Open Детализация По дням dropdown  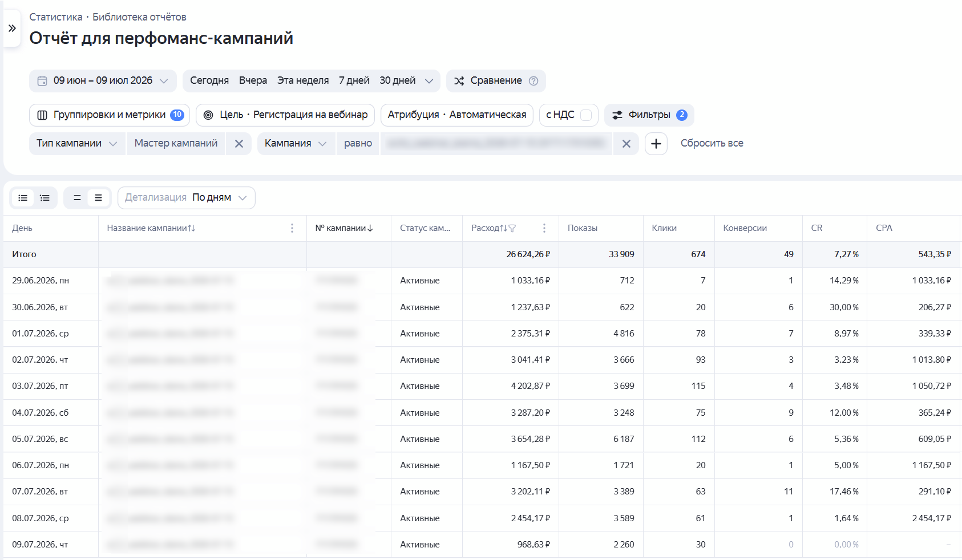[187, 198]
